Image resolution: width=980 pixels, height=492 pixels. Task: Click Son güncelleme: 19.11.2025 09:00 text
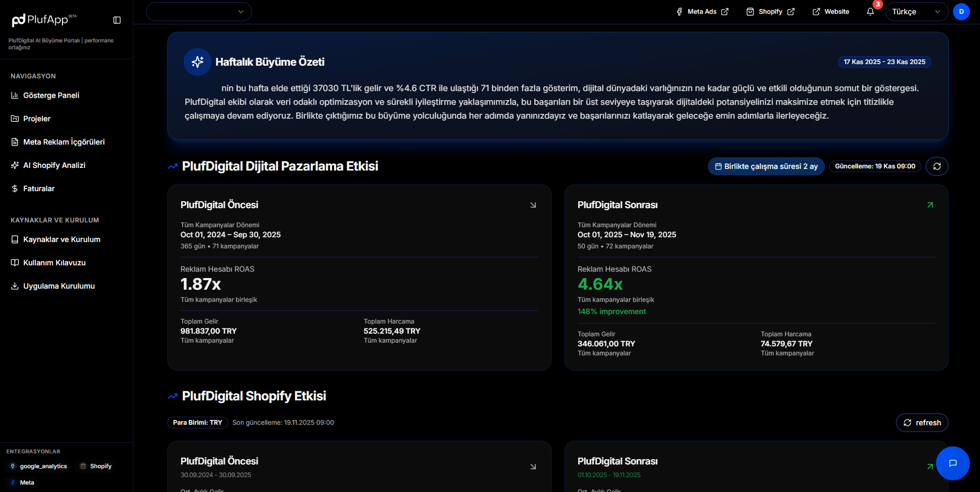click(283, 423)
